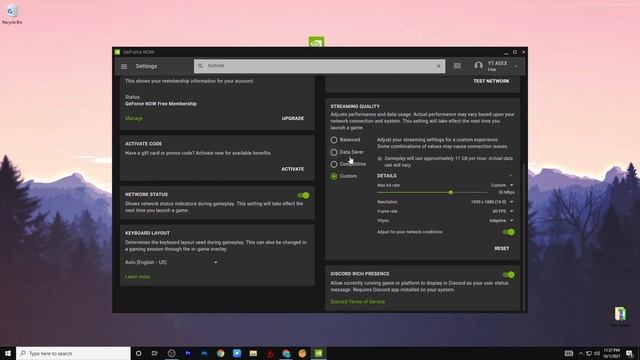Screen dimensions: 640x360
Task: Open the blue messenger app on taskbar
Action: (x=237, y=353)
